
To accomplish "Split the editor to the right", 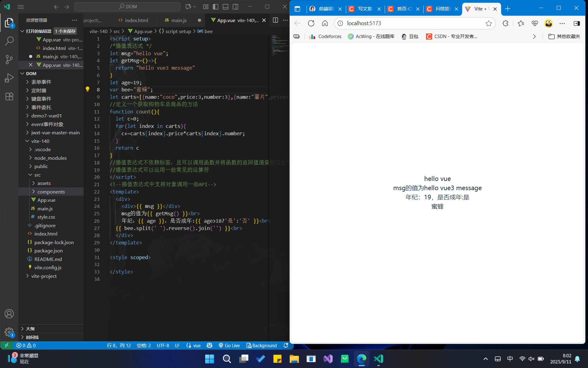I will click(x=275, y=20).
